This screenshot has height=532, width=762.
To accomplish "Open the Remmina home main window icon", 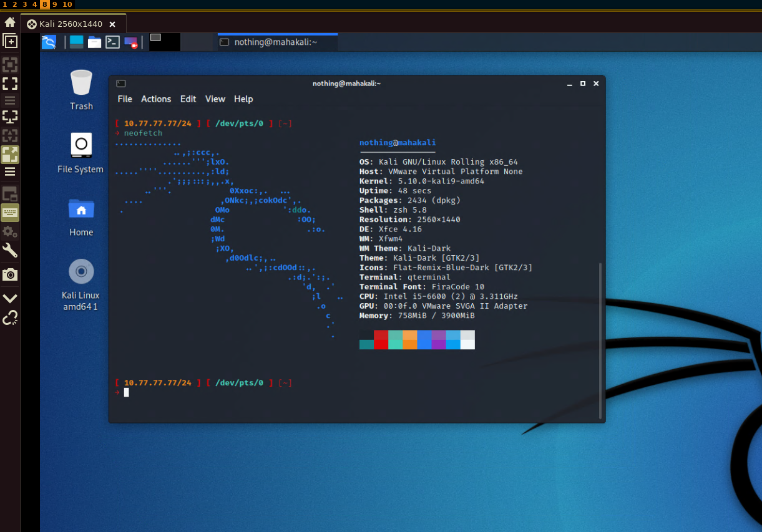I will (x=10, y=22).
